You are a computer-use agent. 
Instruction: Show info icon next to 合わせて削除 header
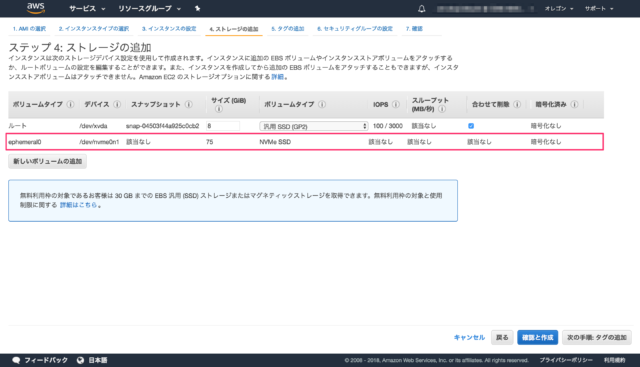tap(517, 105)
